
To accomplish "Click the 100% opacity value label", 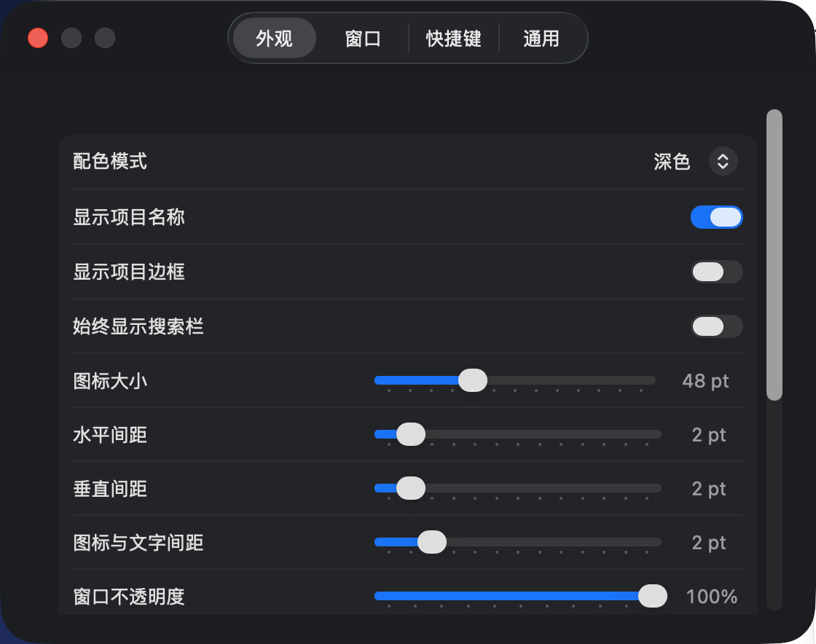I will tap(711, 597).
